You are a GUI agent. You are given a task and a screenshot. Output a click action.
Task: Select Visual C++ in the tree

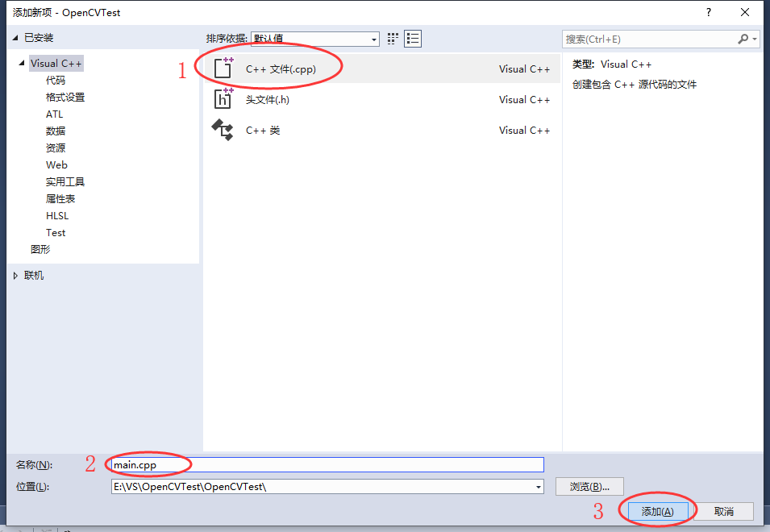pos(56,64)
